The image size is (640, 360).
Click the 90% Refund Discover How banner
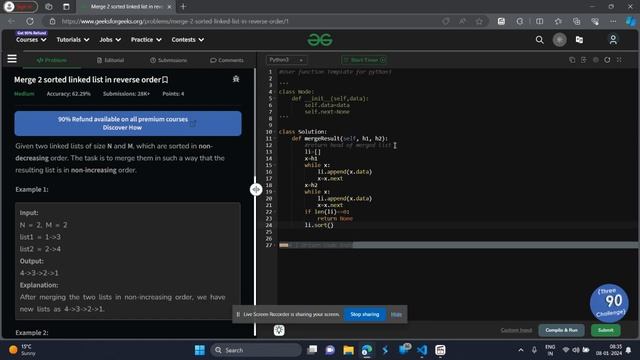[128, 123]
